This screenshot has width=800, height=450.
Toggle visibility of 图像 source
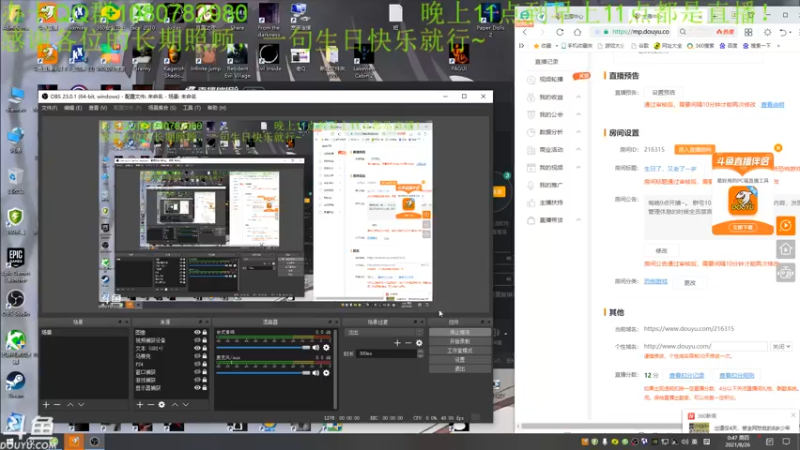tap(197, 332)
